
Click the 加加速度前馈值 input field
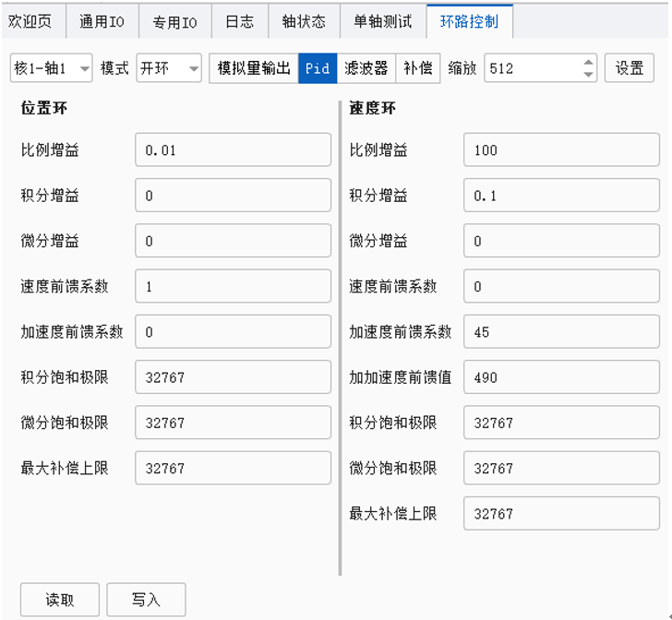click(561, 377)
